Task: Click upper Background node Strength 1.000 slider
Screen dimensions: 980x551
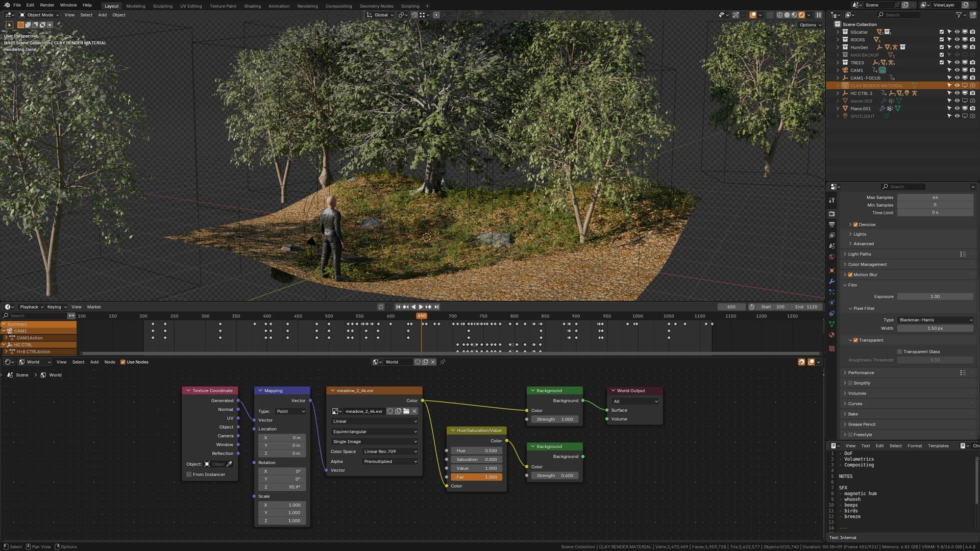Action: (x=555, y=419)
